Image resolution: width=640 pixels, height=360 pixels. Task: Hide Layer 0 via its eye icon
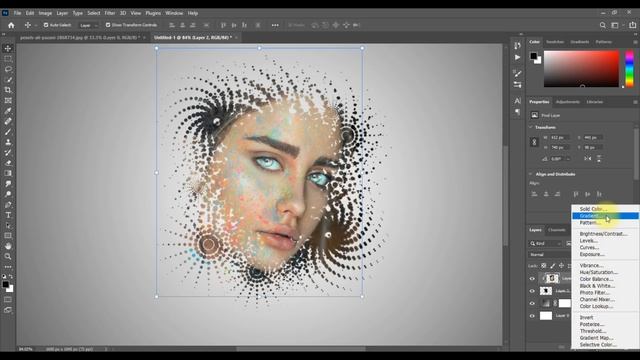point(532,316)
